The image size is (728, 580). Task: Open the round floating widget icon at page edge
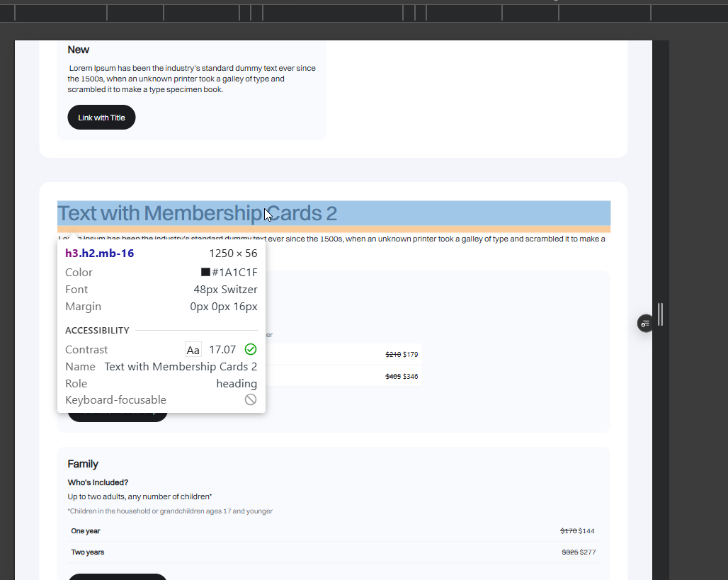tap(645, 323)
